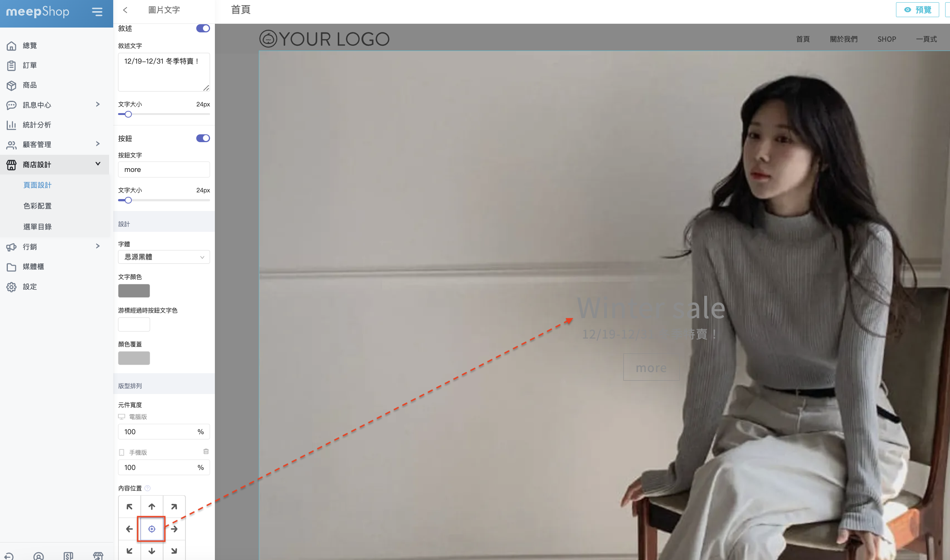The width and height of the screenshot is (950, 560).
Task: Click the back arrow in 圖片文字 panel
Action: [125, 10]
